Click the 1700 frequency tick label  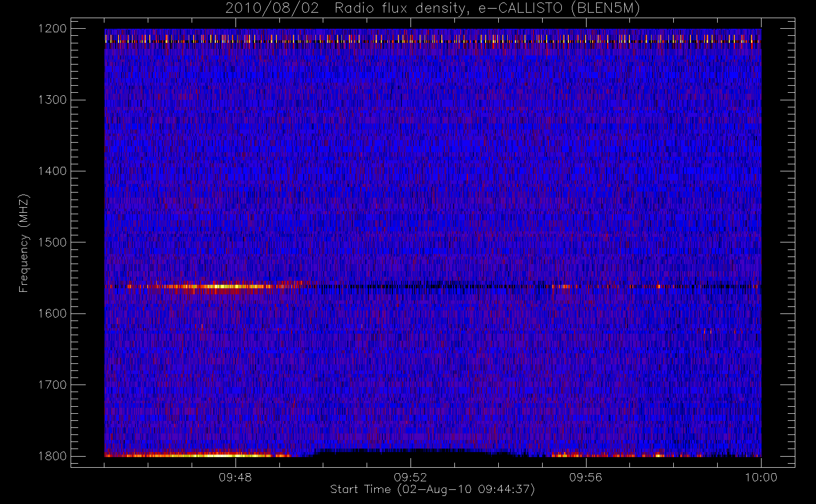pyautogui.click(x=52, y=385)
